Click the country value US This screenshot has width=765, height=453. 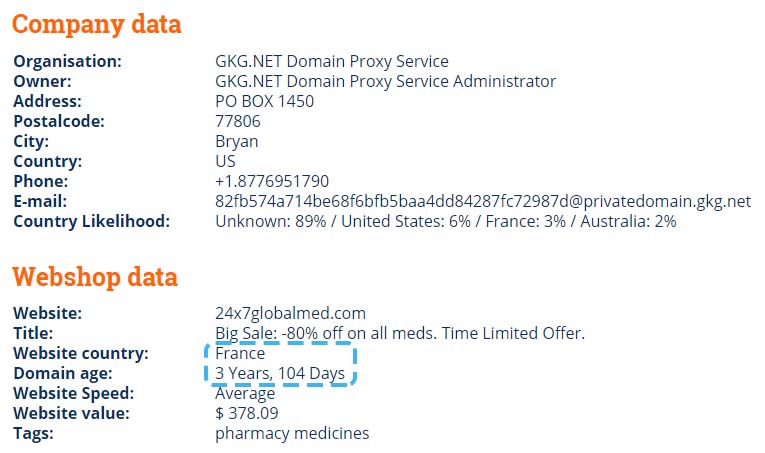225,161
